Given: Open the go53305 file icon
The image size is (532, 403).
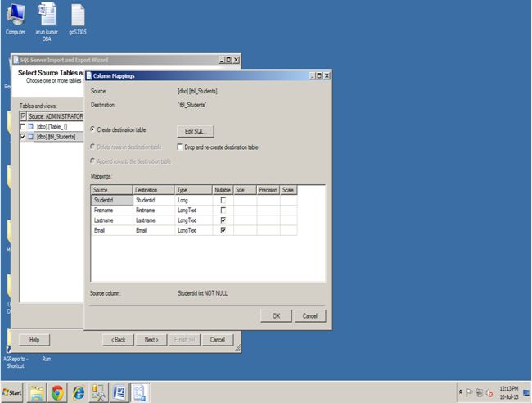Looking at the screenshot, I should 78,19.
